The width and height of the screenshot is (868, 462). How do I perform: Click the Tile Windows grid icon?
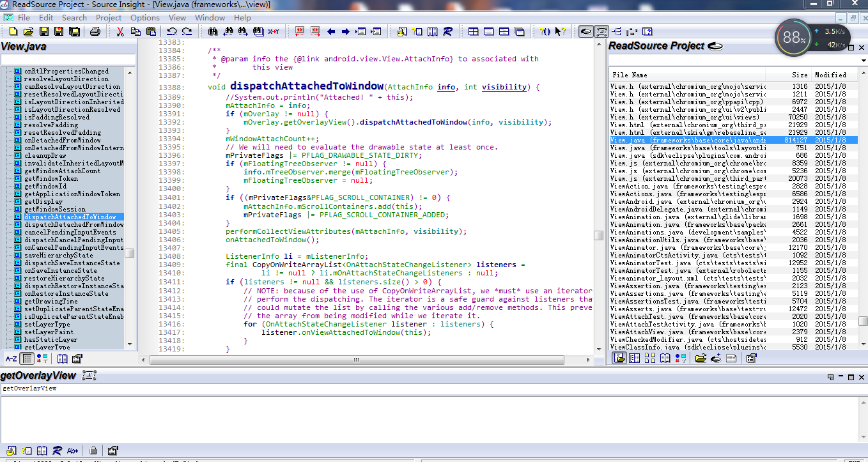(474, 31)
